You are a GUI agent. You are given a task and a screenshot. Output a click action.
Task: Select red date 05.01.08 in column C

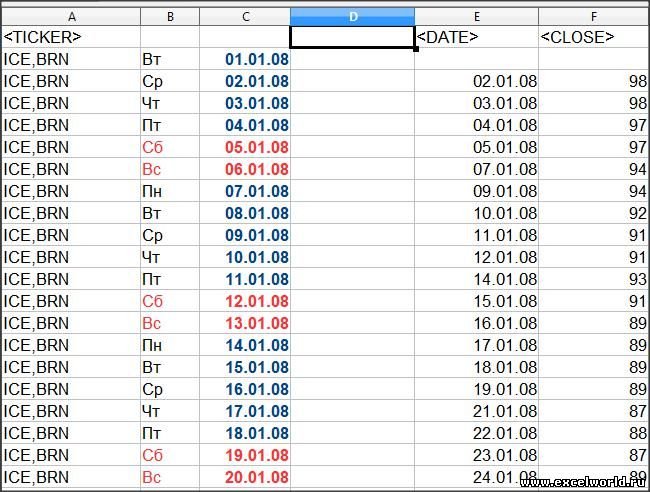point(245,147)
